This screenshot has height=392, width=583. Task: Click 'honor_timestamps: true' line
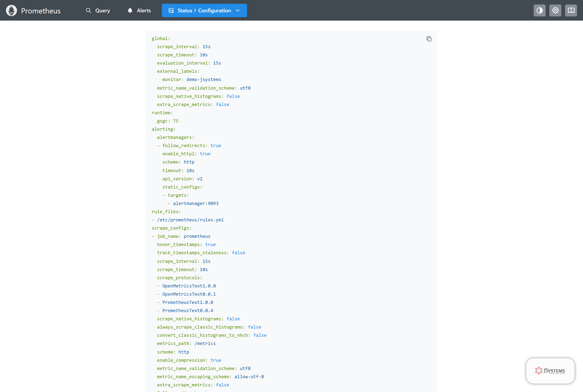(186, 245)
